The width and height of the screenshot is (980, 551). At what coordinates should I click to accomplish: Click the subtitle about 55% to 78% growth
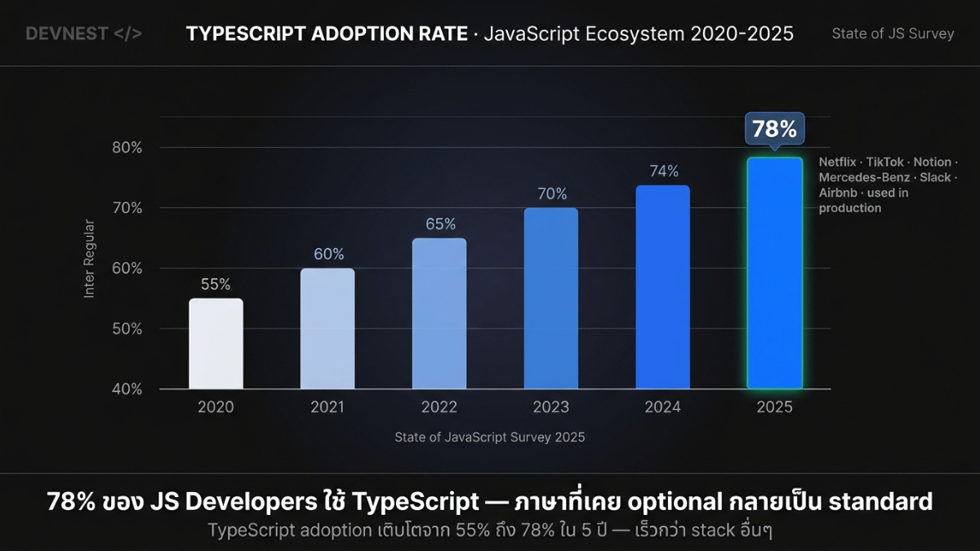coord(489,530)
